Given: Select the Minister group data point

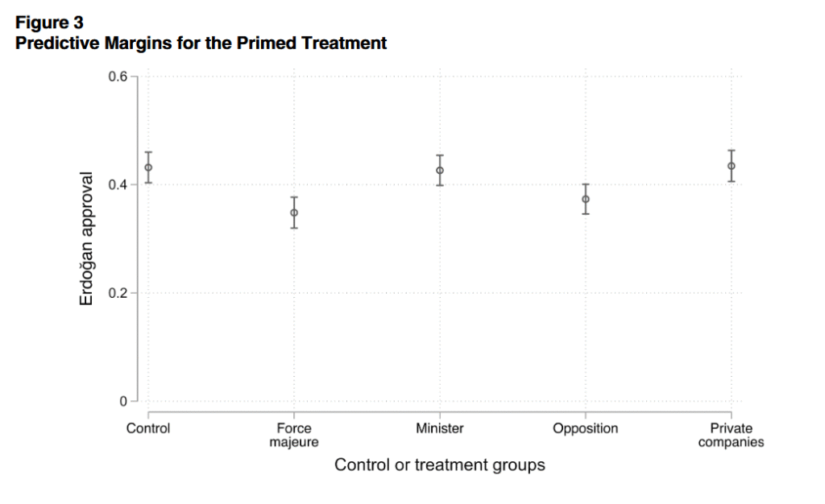Looking at the screenshot, I should coord(440,170).
